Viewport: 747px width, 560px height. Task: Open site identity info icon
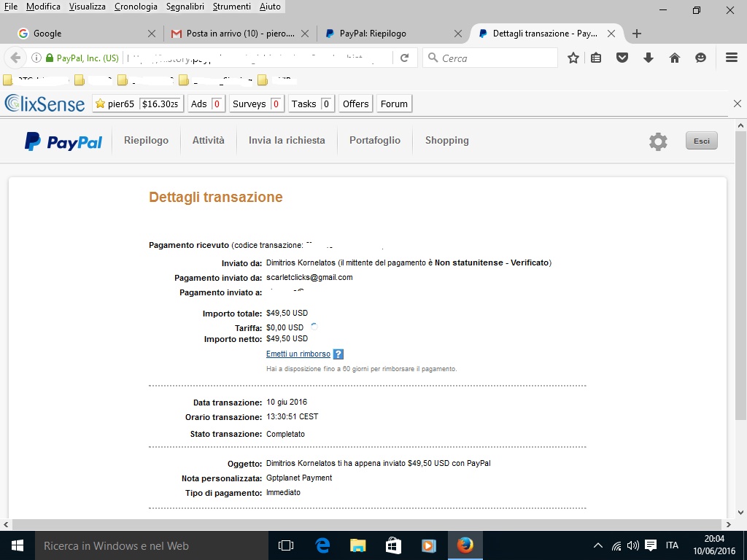tap(36, 58)
